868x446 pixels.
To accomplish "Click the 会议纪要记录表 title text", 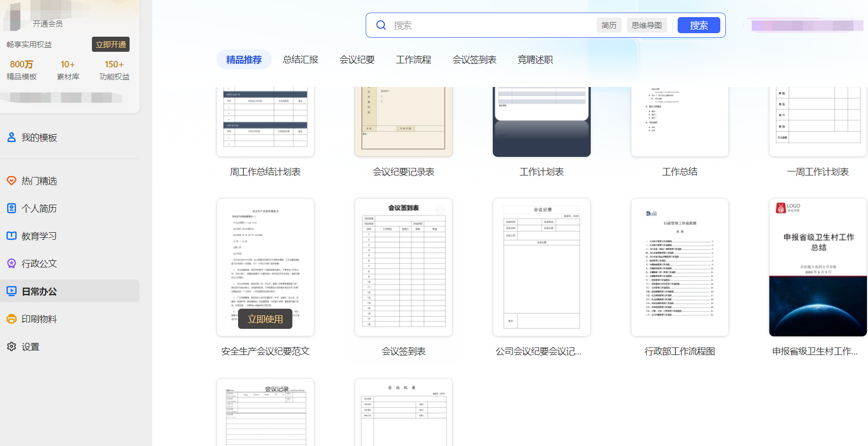I will (403, 172).
